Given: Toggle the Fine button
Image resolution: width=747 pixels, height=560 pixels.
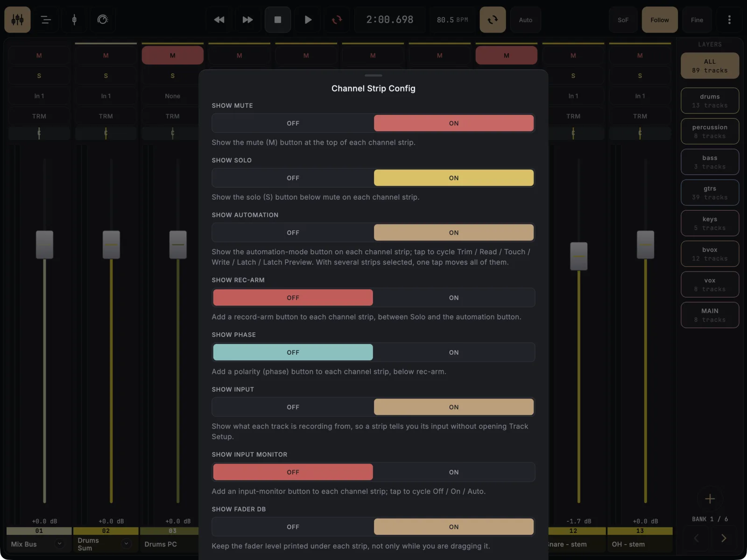Looking at the screenshot, I should (697, 20).
